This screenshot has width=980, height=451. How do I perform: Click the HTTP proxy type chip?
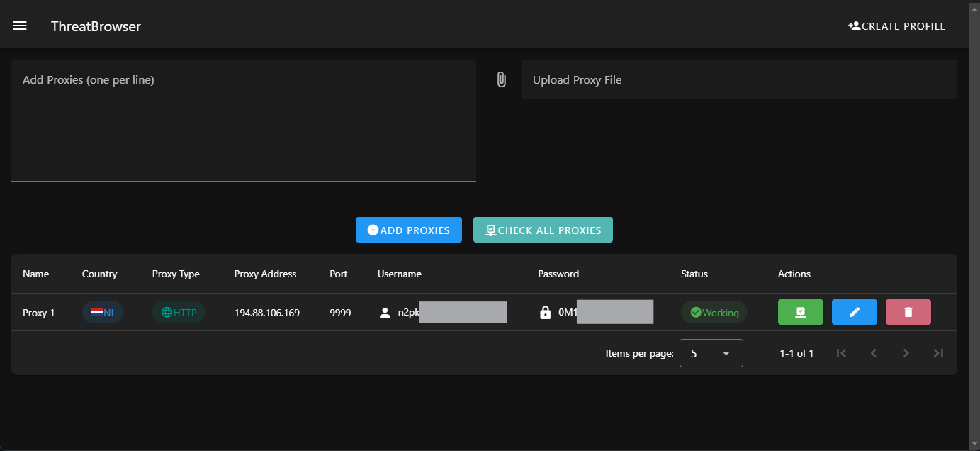click(x=179, y=312)
